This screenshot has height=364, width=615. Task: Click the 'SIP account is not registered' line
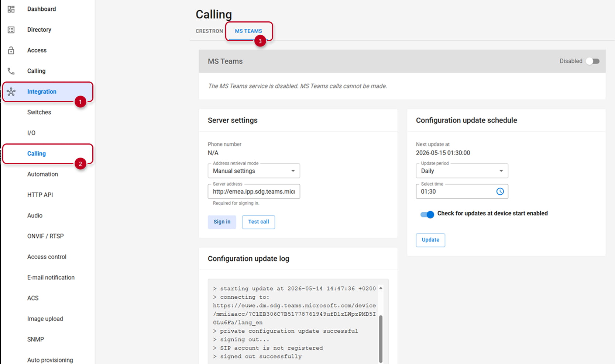268,348
